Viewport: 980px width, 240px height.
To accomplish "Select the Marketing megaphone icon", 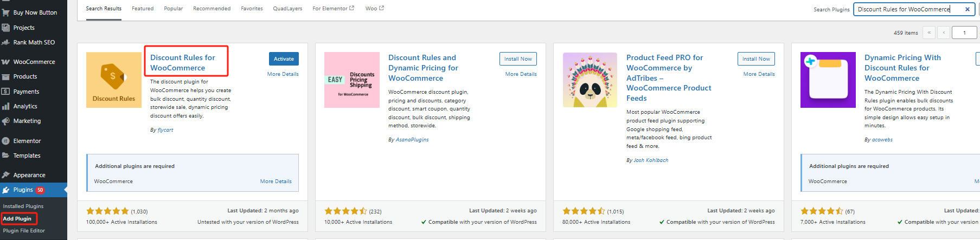I will click(6, 121).
